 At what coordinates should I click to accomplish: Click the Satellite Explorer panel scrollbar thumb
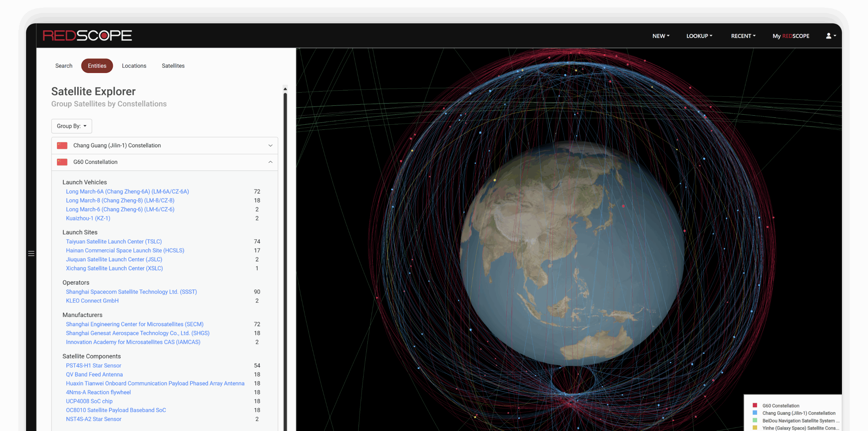[285, 261]
